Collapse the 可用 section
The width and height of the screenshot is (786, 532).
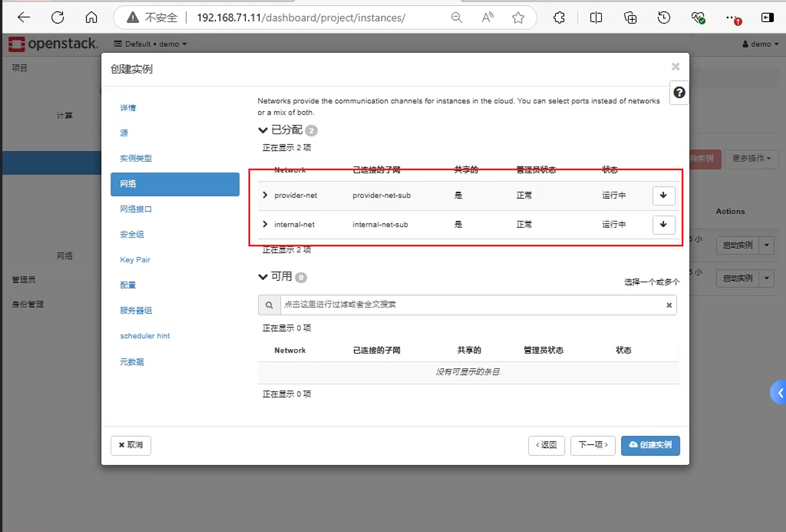tap(262, 276)
